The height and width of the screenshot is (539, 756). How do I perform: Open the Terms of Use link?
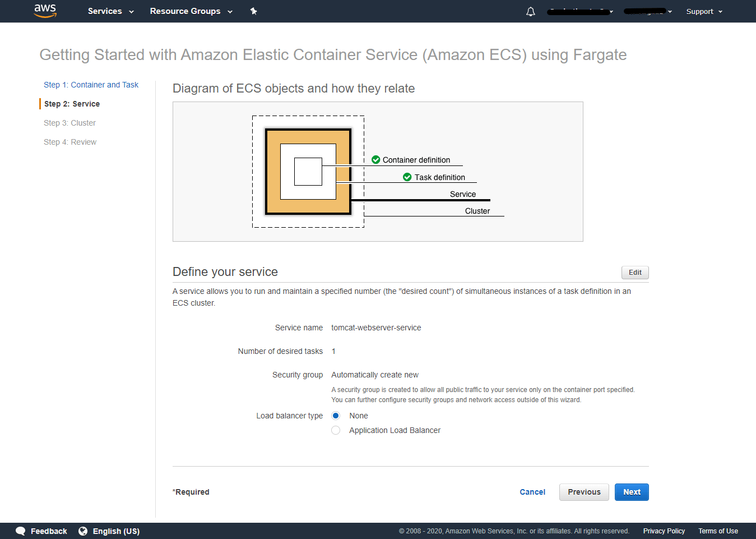[718, 531]
